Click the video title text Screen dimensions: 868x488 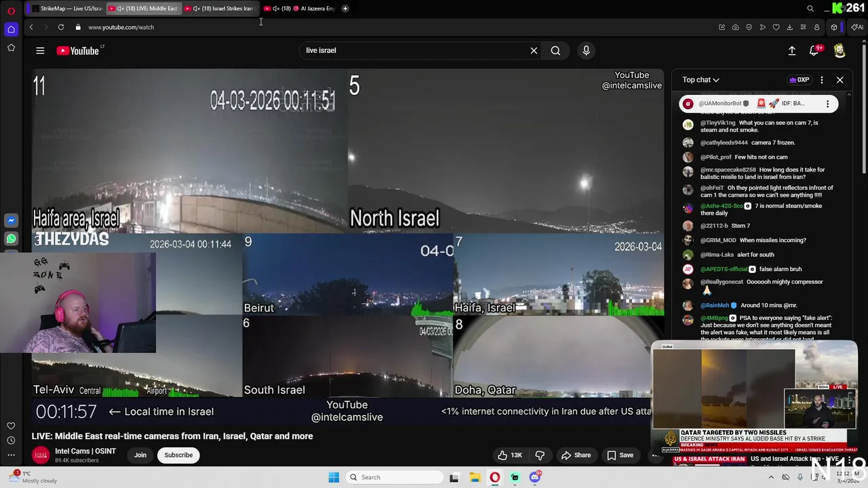pyautogui.click(x=172, y=436)
